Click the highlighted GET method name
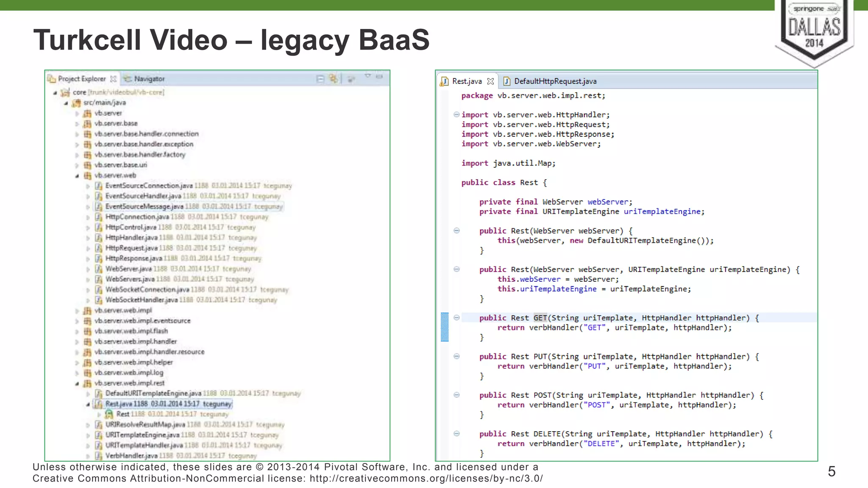 pos(540,318)
